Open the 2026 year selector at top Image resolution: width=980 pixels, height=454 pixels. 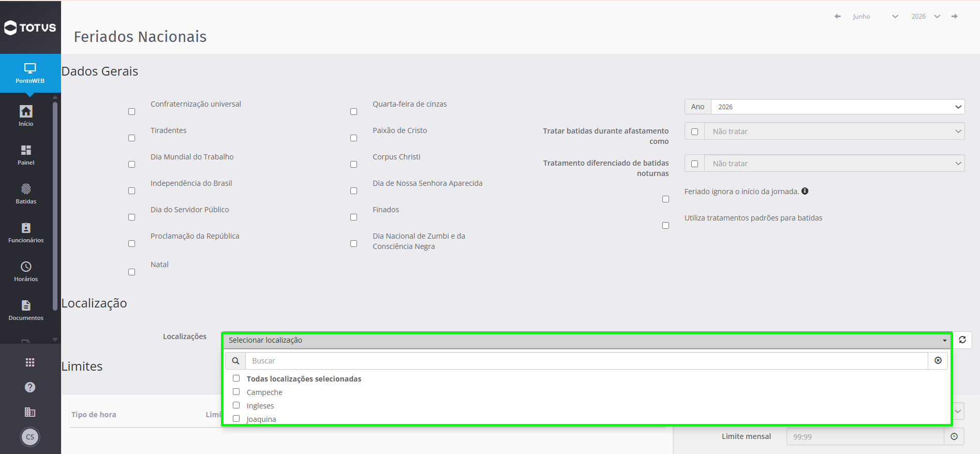tap(926, 17)
